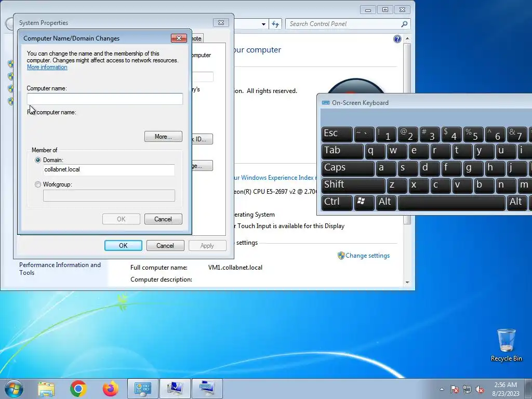
Task: Select the Workgroup radio button
Action: click(x=38, y=184)
